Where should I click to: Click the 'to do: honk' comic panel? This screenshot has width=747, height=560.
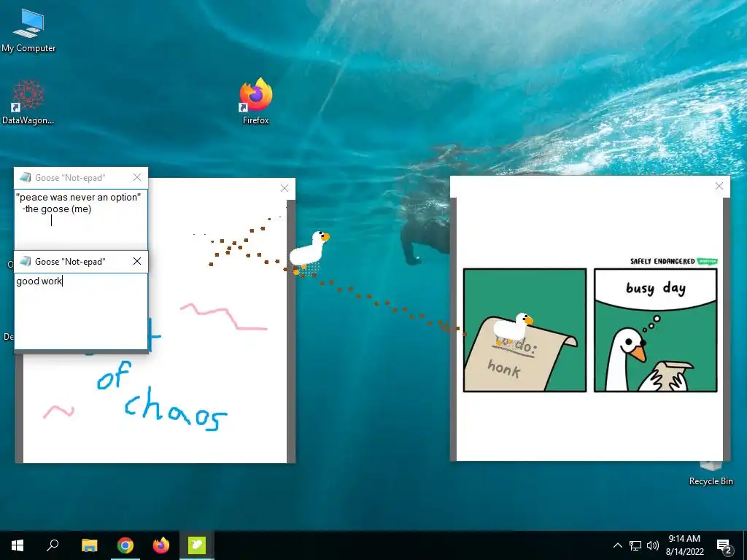point(525,330)
